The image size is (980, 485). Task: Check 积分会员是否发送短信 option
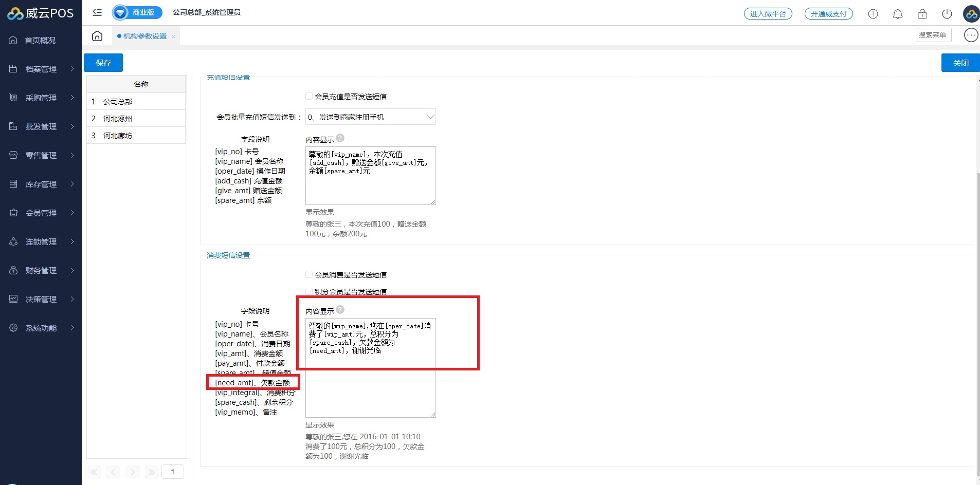click(309, 291)
